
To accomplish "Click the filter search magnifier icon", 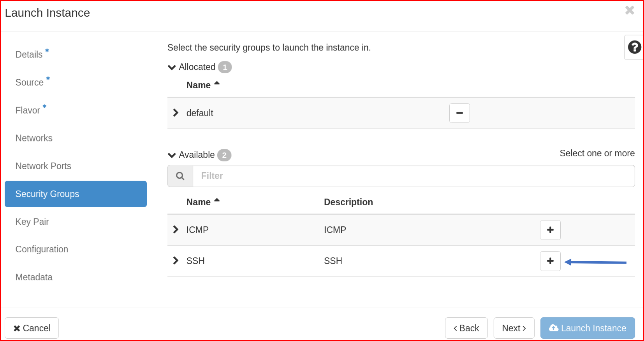I will coord(180,176).
